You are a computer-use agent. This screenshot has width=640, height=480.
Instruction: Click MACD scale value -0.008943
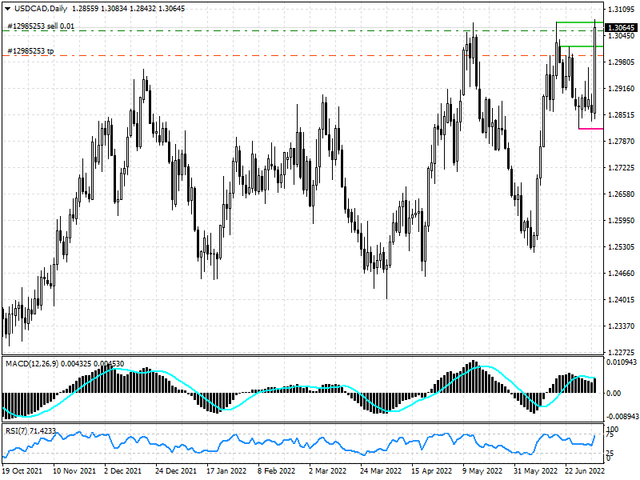point(622,416)
